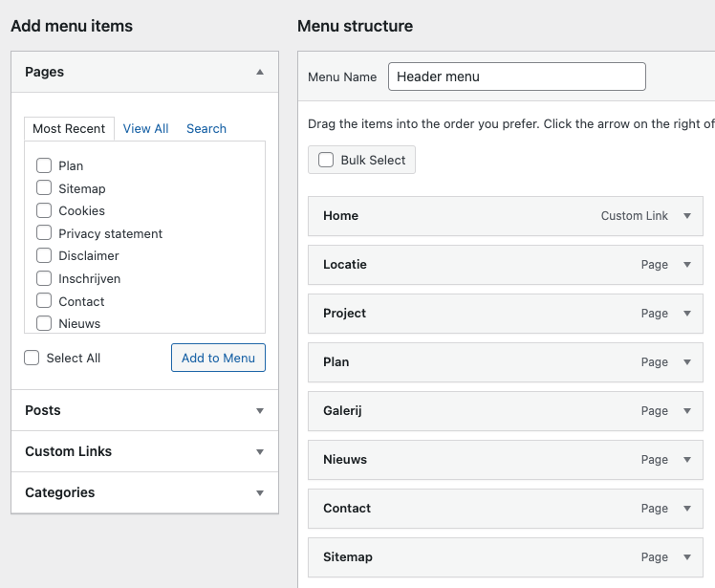Open the Home menu item dropdown arrow
This screenshot has height=588, width=715.
(x=686, y=216)
